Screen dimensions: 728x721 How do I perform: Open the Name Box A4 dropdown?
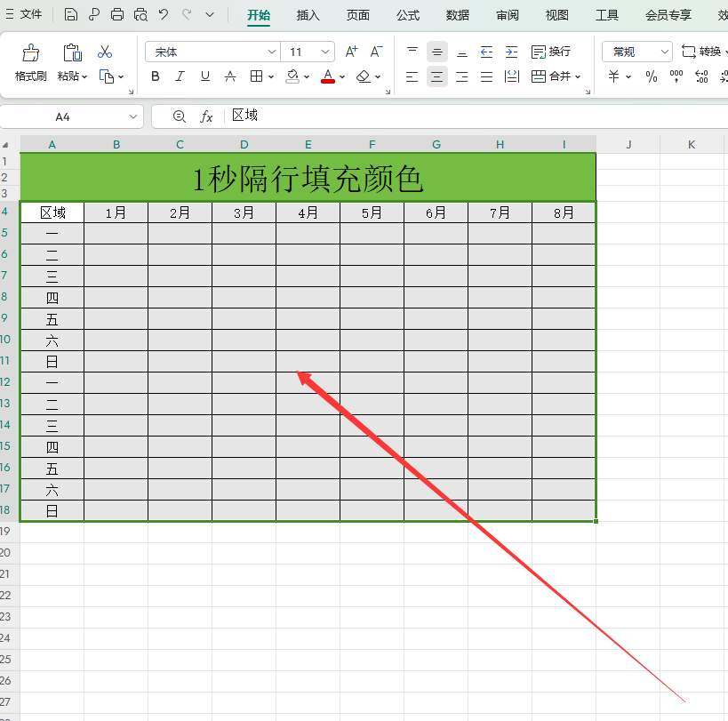click(x=133, y=116)
